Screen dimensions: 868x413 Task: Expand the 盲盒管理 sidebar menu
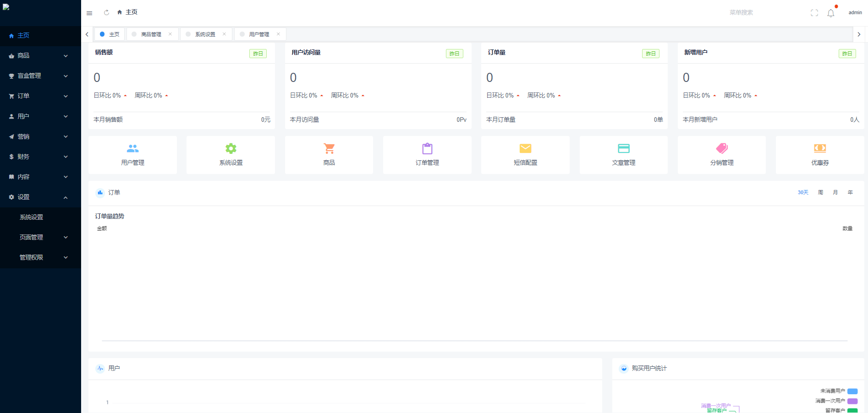point(39,76)
